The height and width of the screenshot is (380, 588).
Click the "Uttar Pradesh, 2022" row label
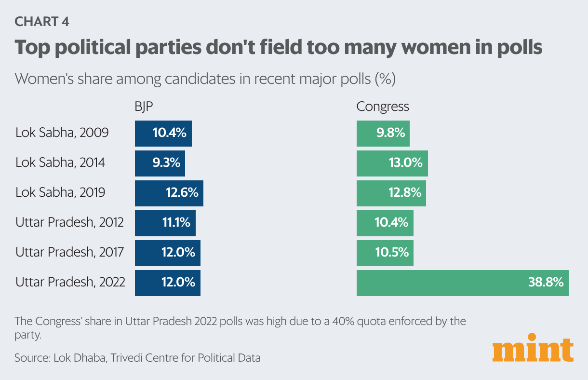[70, 283]
